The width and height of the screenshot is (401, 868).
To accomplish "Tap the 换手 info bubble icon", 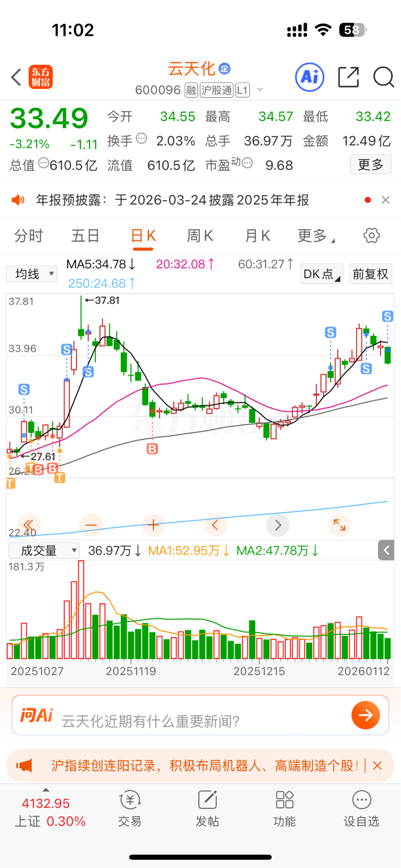I will click(x=141, y=139).
